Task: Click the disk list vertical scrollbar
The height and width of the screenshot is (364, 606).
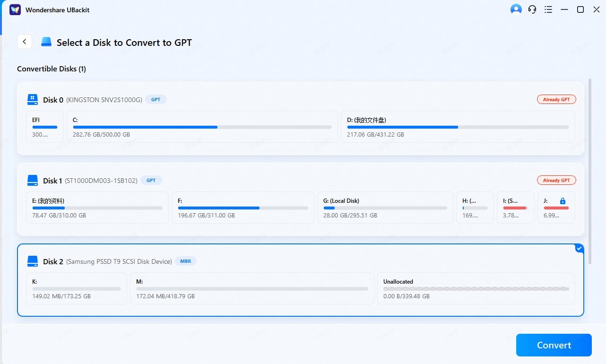Action: coord(589,171)
